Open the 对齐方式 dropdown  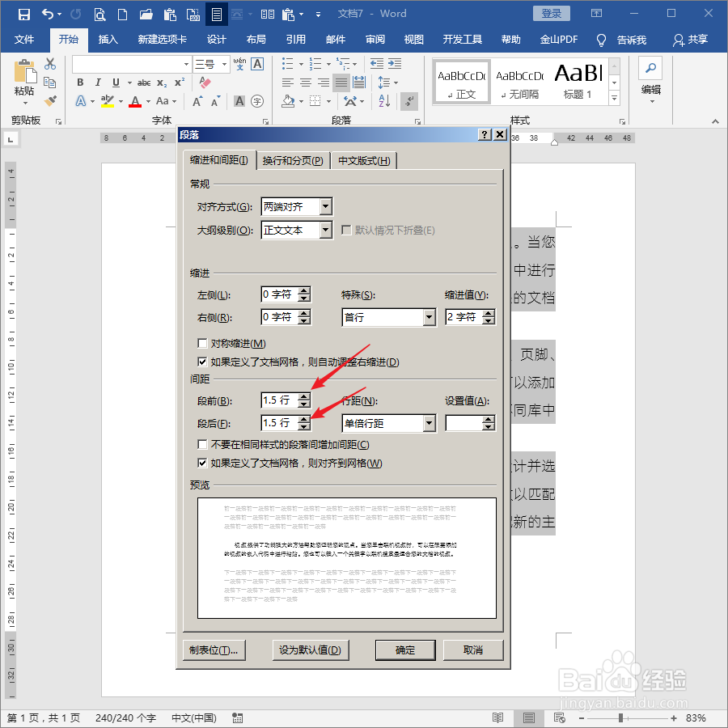coord(326,206)
